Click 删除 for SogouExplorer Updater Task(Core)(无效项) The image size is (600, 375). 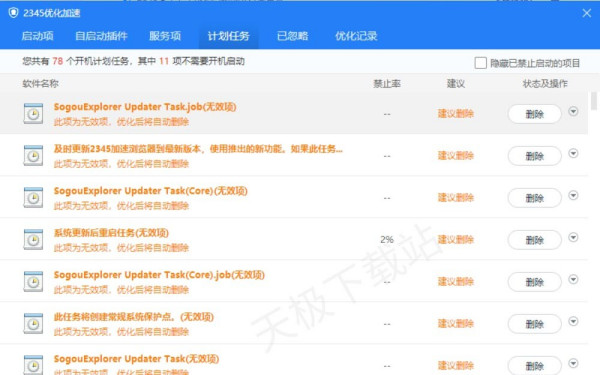pyautogui.click(x=535, y=198)
